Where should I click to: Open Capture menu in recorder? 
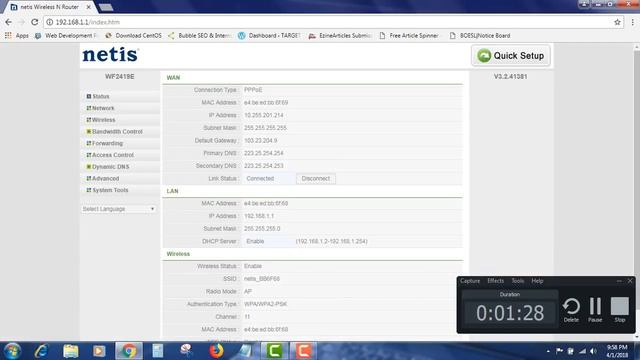point(470,281)
